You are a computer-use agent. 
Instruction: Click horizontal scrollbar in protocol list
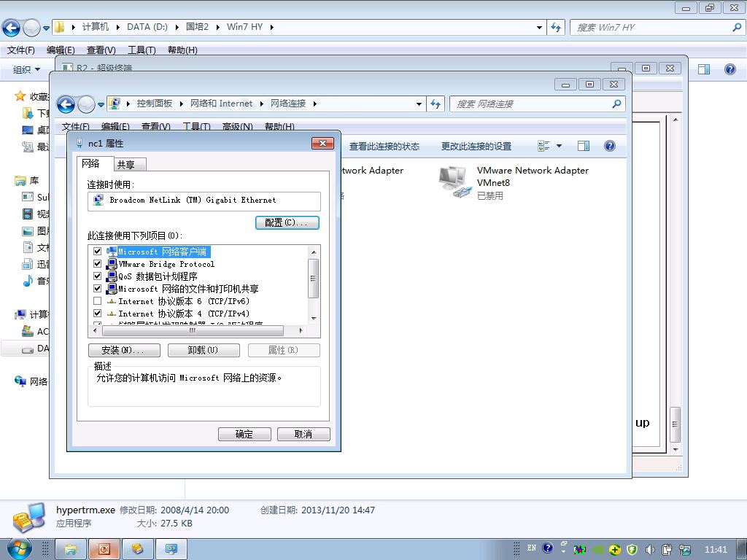click(193, 330)
